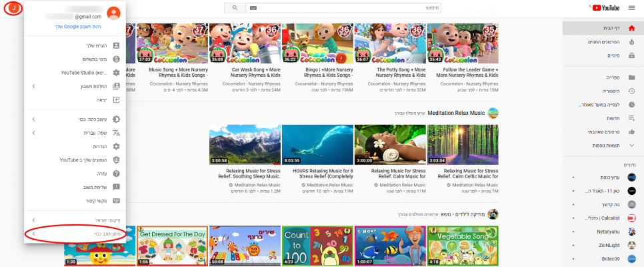Focus the חיפוש search input field
The image size is (644, 267).
click(x=343, y=8)
